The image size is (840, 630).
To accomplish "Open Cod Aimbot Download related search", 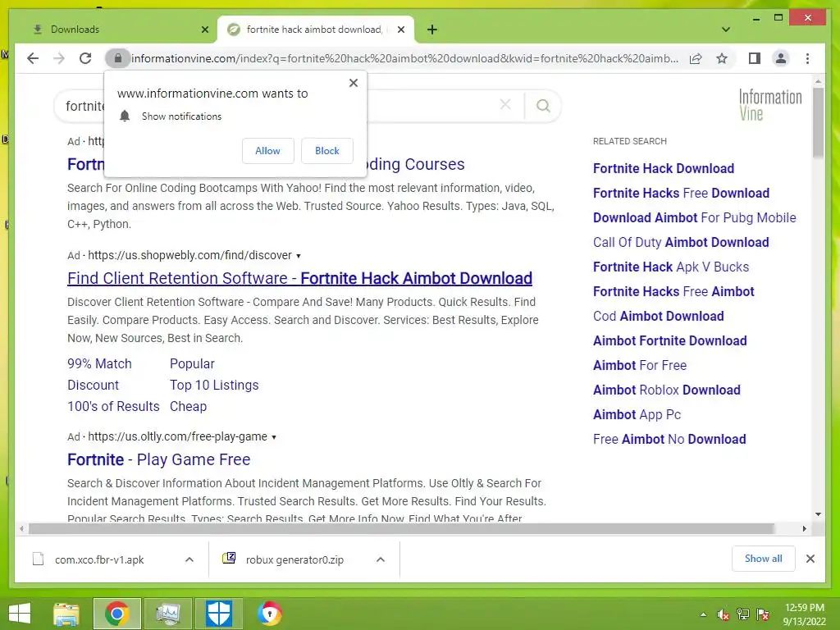I will [x=659, y=316].
